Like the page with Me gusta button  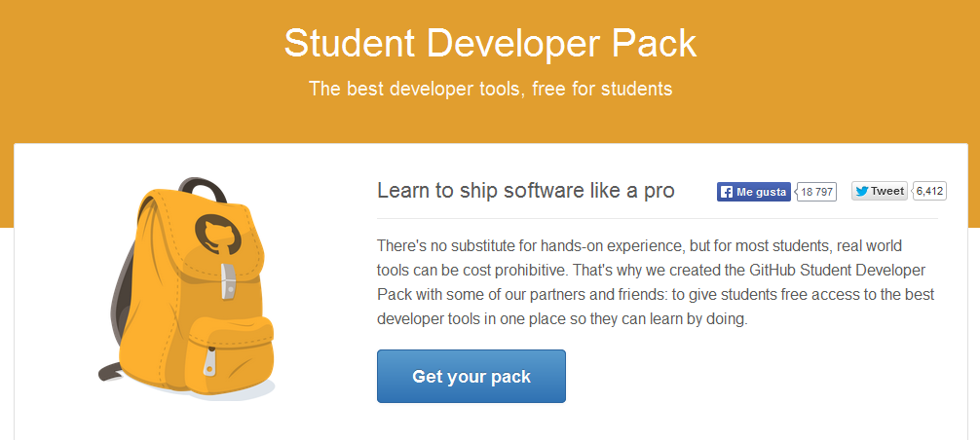coord(754,192)
